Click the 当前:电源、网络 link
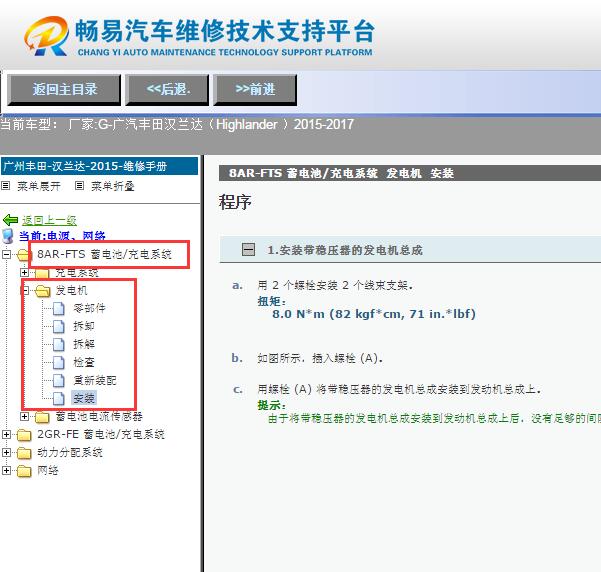Screen dimensions: 601x572 62,236
